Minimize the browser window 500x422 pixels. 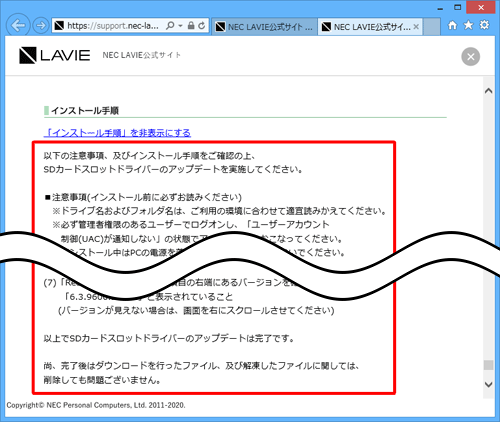(x=440, y=8)
